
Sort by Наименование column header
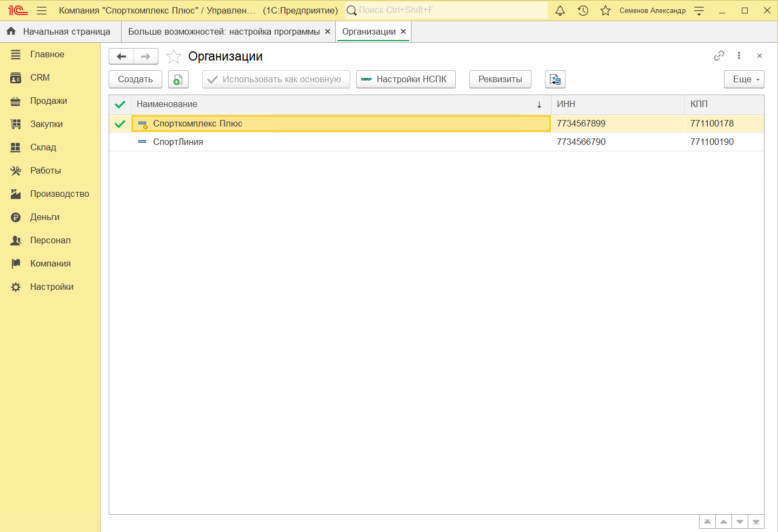pyautogui.click(x=341, y=104)
